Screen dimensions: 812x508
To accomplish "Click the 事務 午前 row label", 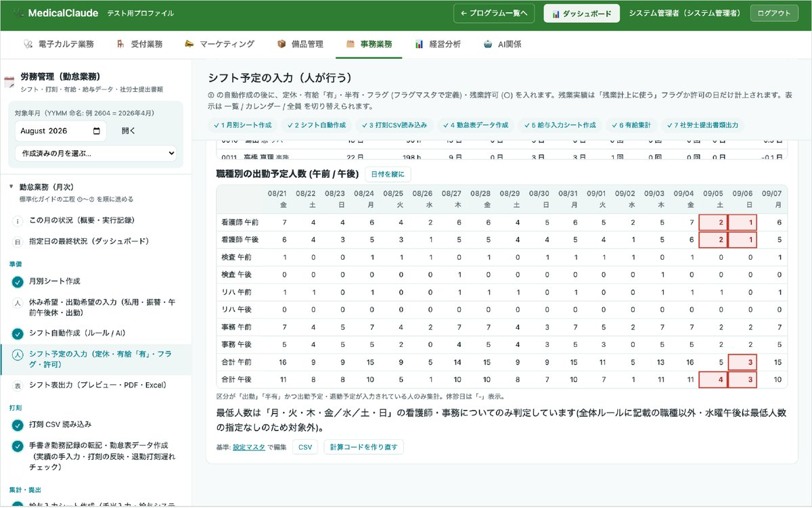I will (x=236, y=327).
